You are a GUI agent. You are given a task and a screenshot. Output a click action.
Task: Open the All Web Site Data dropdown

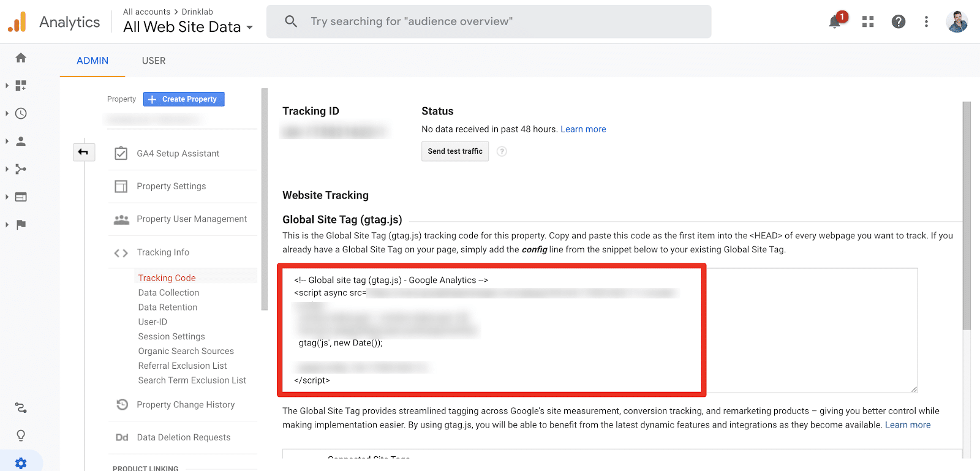coord(188,27)
